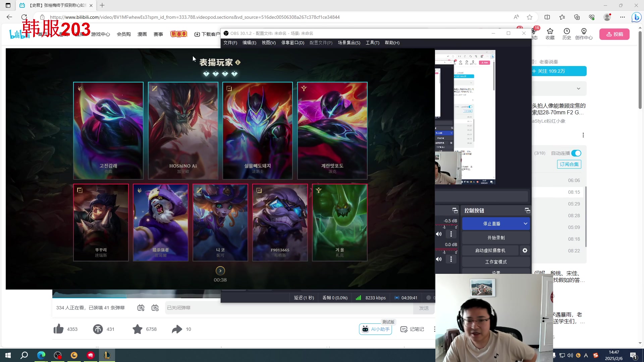Open danmaku settings icon
This screenshot has height=362, width=644.
coord(155,308)
